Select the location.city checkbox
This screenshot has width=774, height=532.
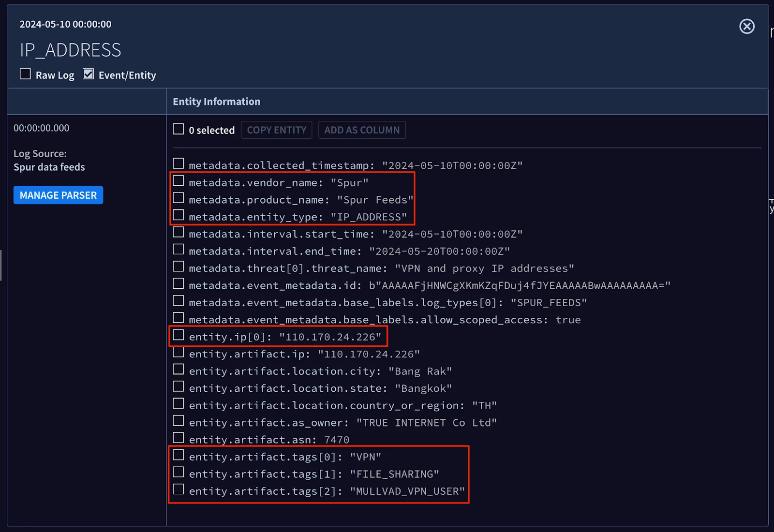[x=179, y=369]
